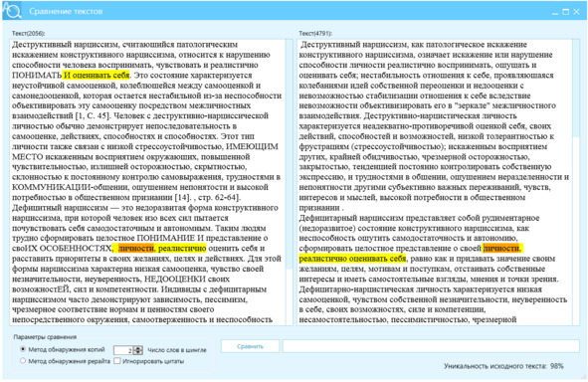Select Метод обнаружения рерайта radio button
588x382 pixels.
tap(23, 361)
